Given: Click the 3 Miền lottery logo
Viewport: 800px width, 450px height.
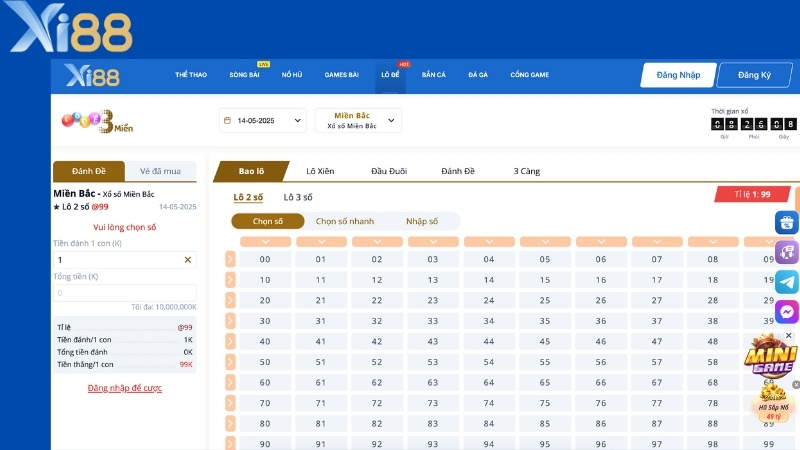Looking at the screenshot, I should (97, 121).
